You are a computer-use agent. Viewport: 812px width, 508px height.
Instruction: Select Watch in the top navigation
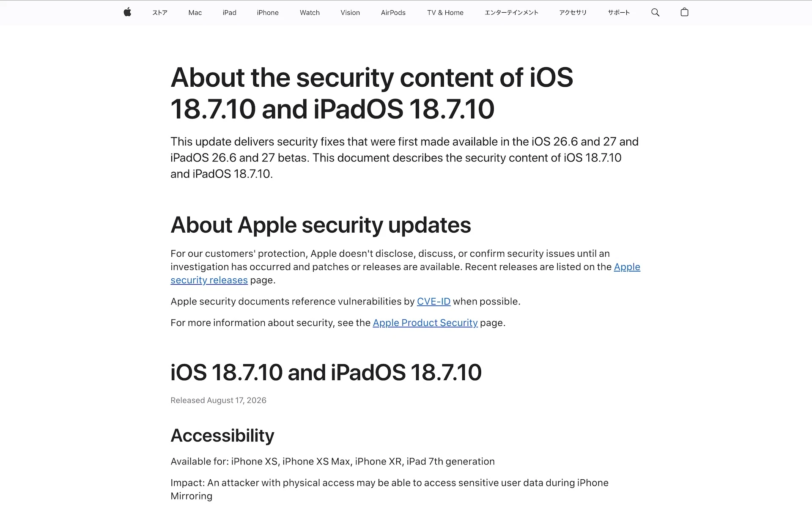point(310,13)
